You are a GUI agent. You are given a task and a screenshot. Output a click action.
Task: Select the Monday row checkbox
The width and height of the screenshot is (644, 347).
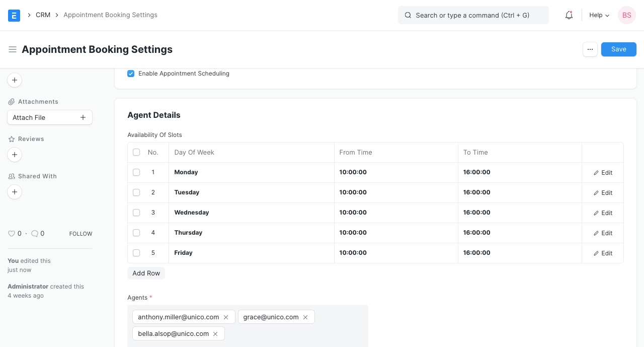136,172
